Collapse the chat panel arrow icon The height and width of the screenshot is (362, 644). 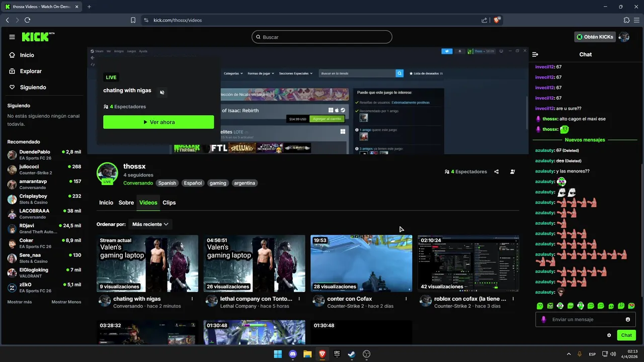click(535, 54)
